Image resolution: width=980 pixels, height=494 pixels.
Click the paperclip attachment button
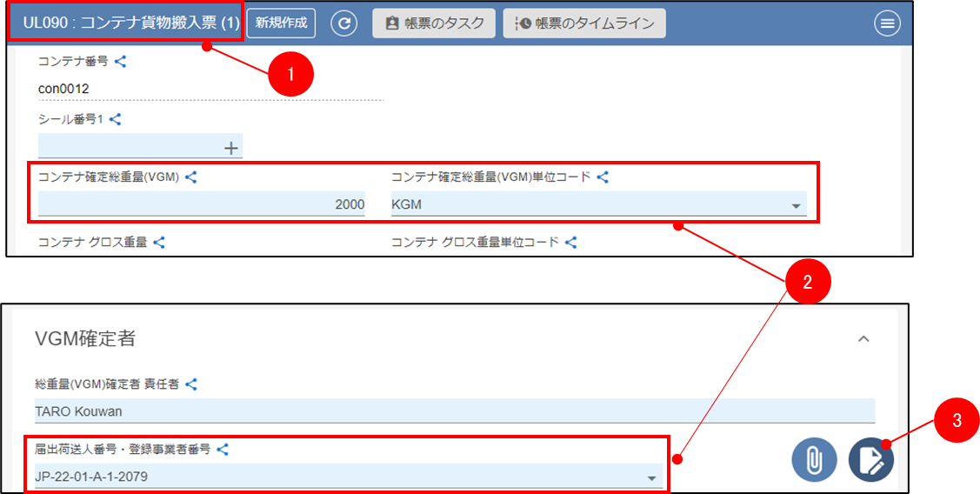coord(814,459)
